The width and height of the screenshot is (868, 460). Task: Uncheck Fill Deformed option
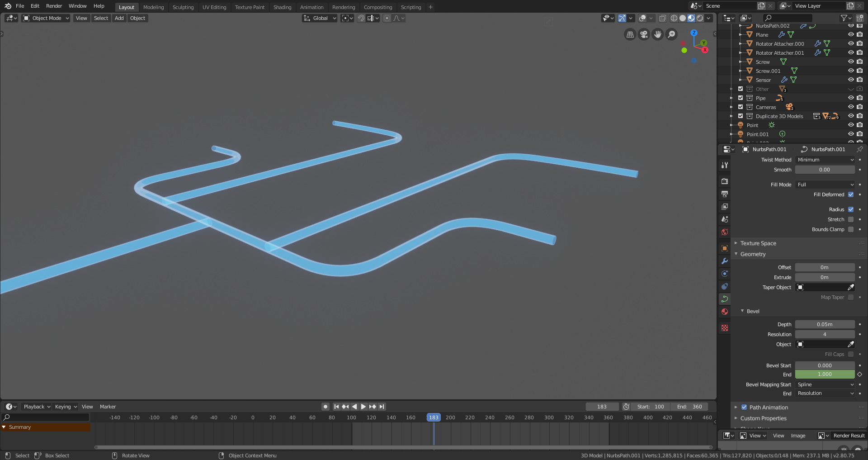pos(851,194)
